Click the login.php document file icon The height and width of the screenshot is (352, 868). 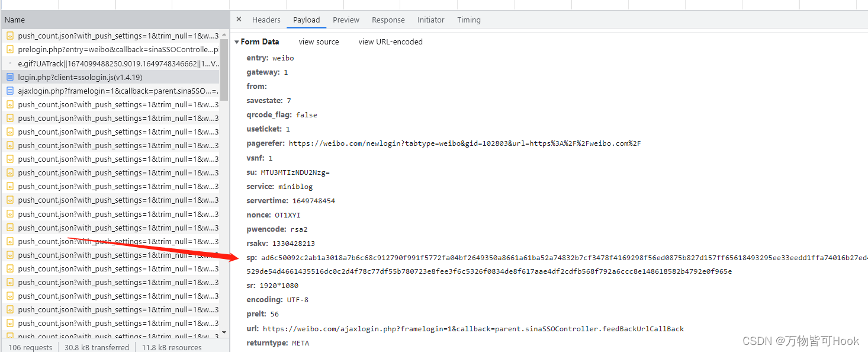click(x=10, y=77)
